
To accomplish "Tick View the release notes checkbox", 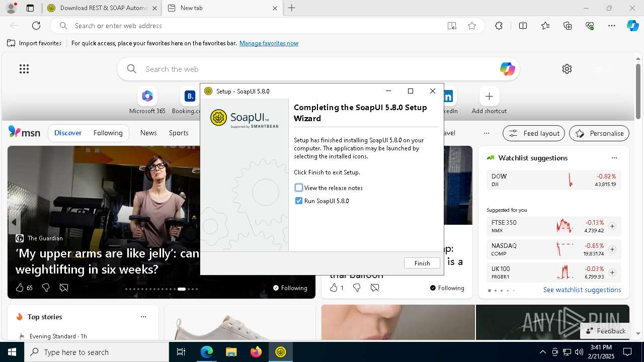I will [299, 188].
